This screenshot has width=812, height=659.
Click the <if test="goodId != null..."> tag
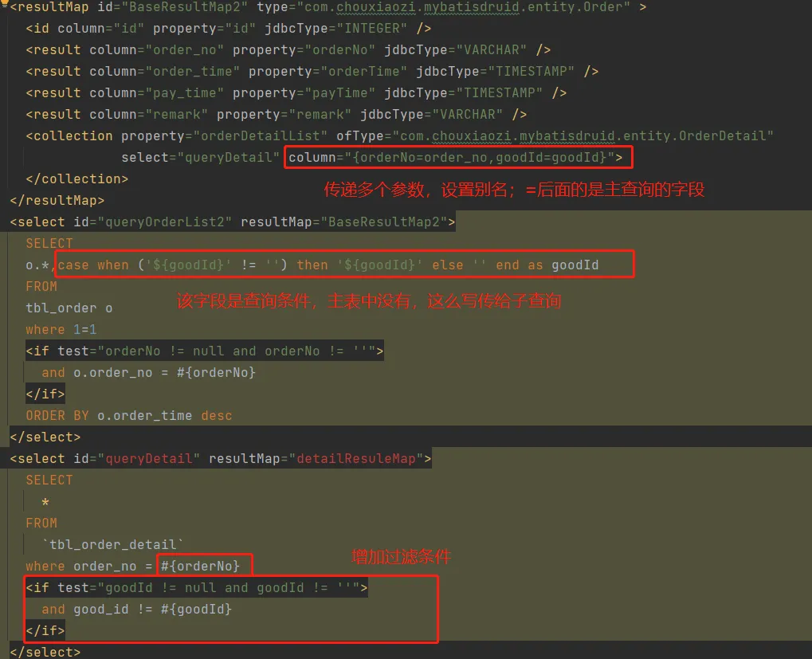coord(197,587)
